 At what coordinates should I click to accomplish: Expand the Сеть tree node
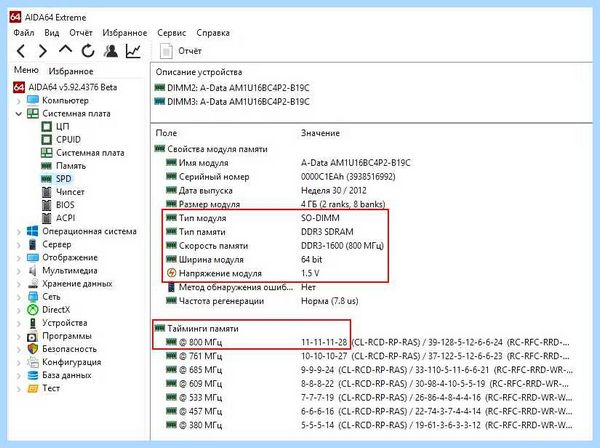coord(18,297)
